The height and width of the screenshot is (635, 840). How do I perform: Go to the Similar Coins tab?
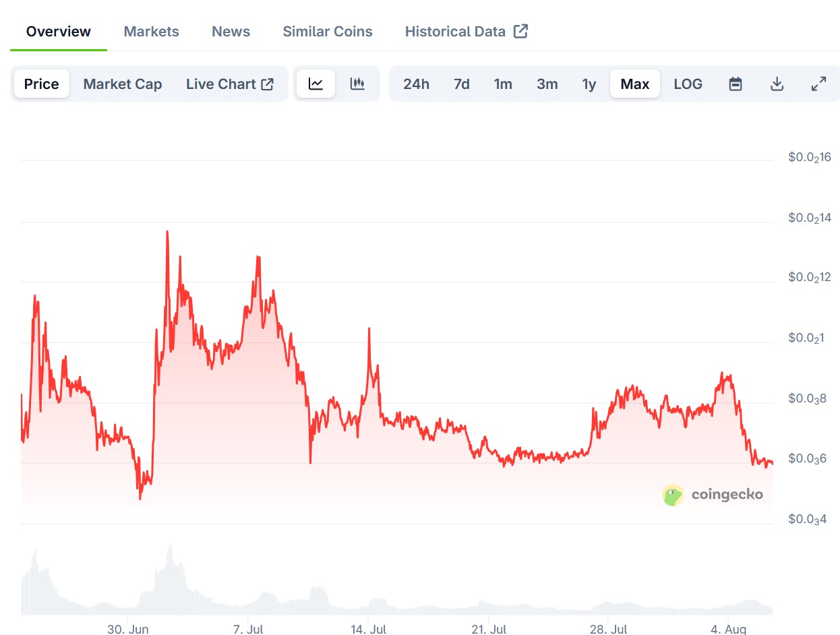tap(328, 32)
